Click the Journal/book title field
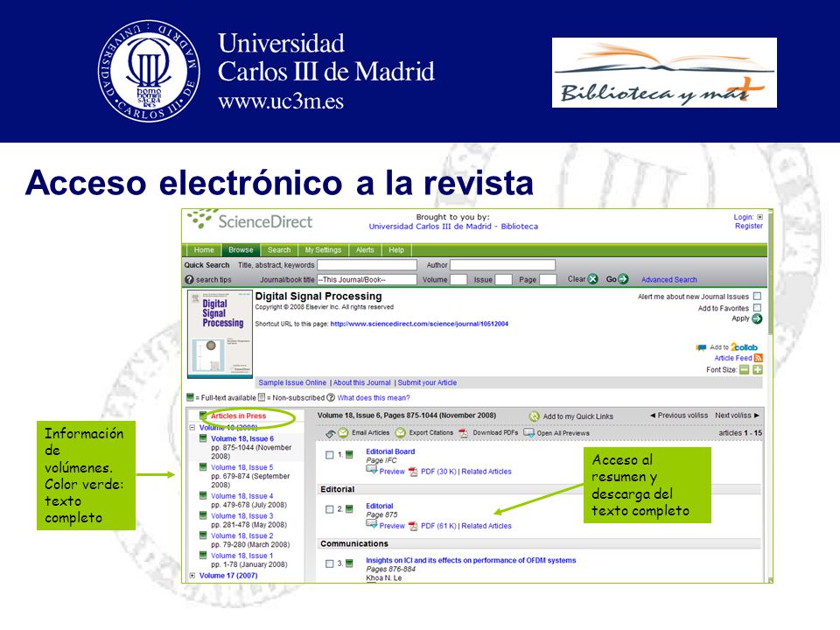 click(367, 280)
